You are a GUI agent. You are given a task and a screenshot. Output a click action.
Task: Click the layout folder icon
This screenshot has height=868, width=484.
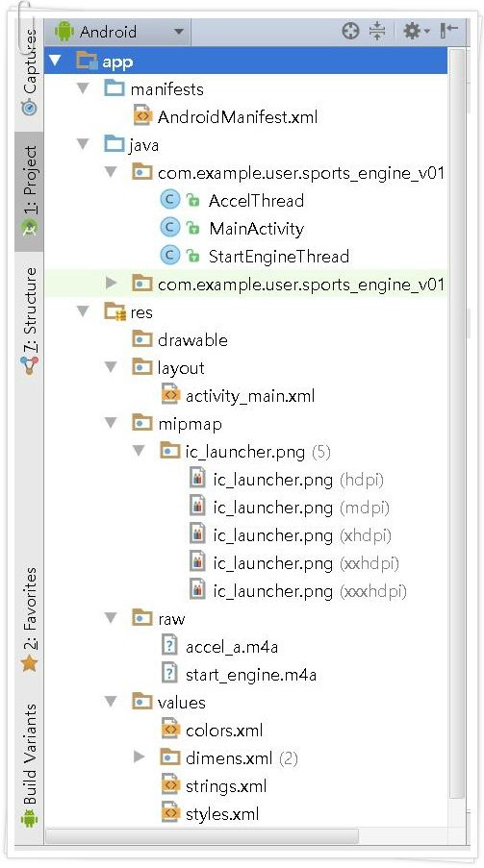(142, 366)
